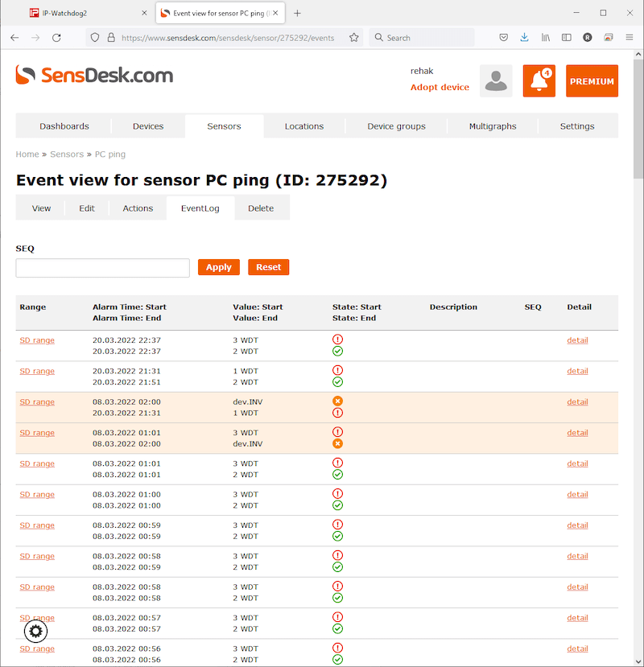Open the Firefox library icon

point(545,37)
